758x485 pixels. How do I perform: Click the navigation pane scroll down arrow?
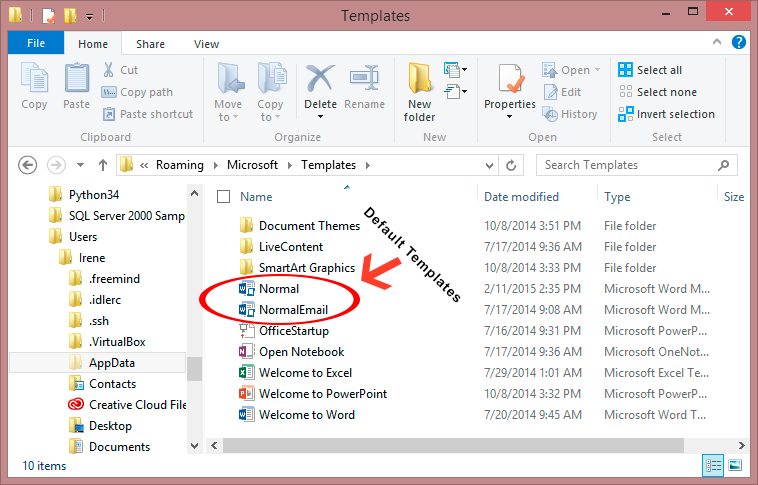195,446
